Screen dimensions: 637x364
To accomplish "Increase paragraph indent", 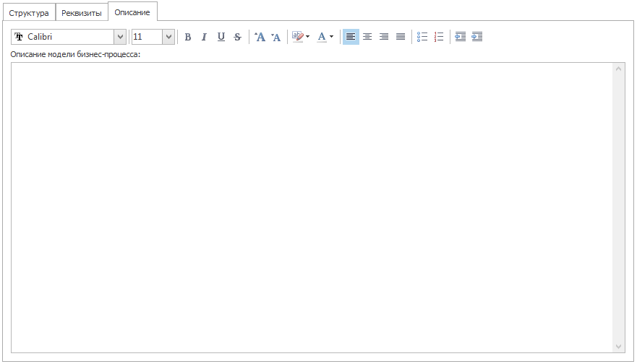I will pyautogui.click(x=477, y=37).
